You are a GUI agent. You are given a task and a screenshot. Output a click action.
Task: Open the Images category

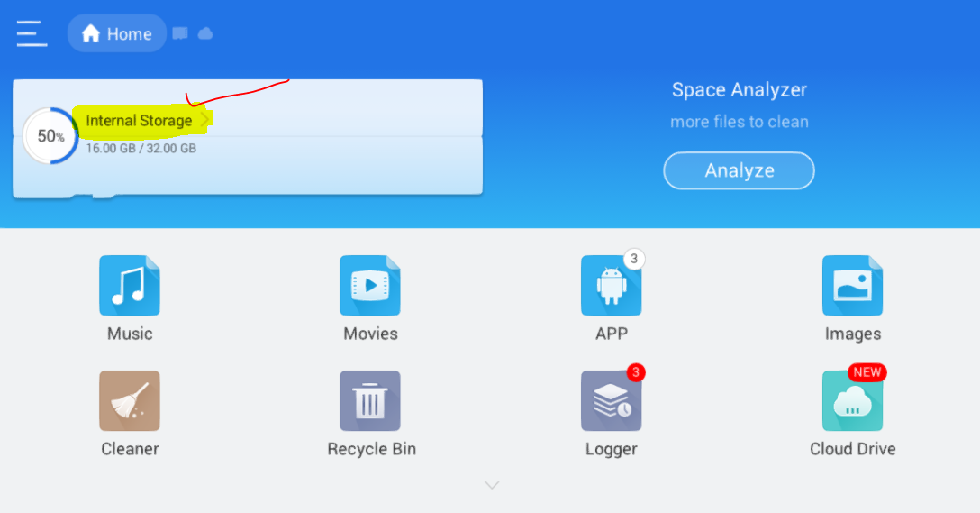coord(852,285)
